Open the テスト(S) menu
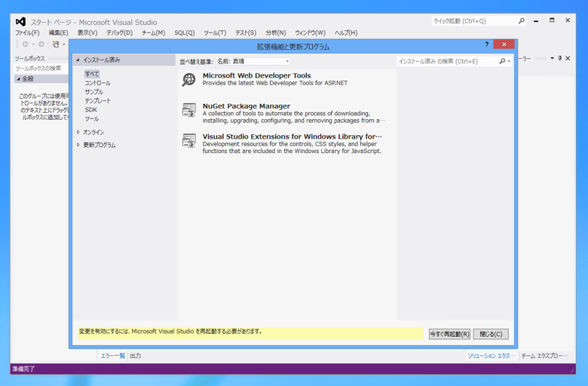The image size is (588, 386). (246, 32)
